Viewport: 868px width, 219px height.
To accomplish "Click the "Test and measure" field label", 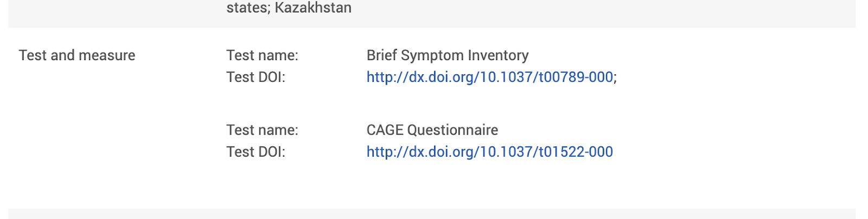I will [x=77, y=55].
